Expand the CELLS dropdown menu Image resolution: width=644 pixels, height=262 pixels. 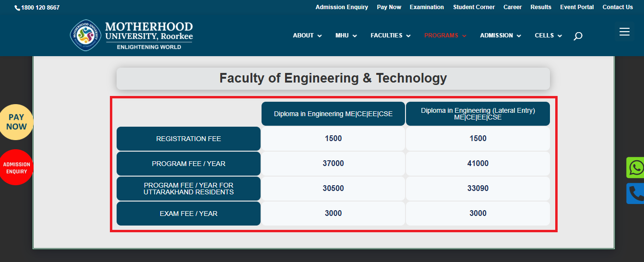tap(549, 36)
